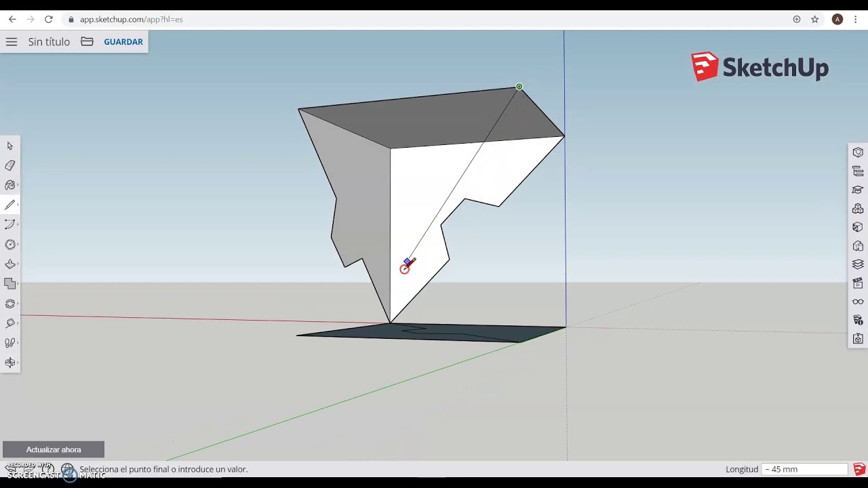868x488 pixels.
Task: Open the Solid Inspector panel
Action: click(858, 338)
